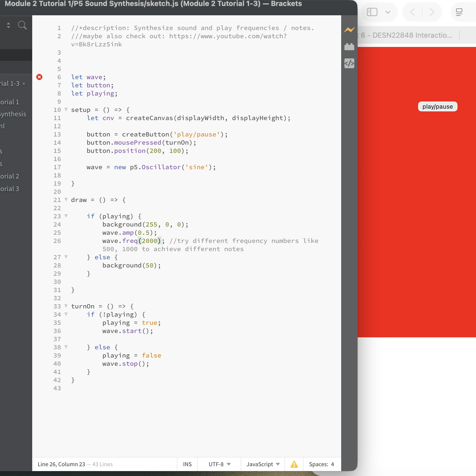
Task: Open the Extension Manager brick icon
Action: click(349, 47)
